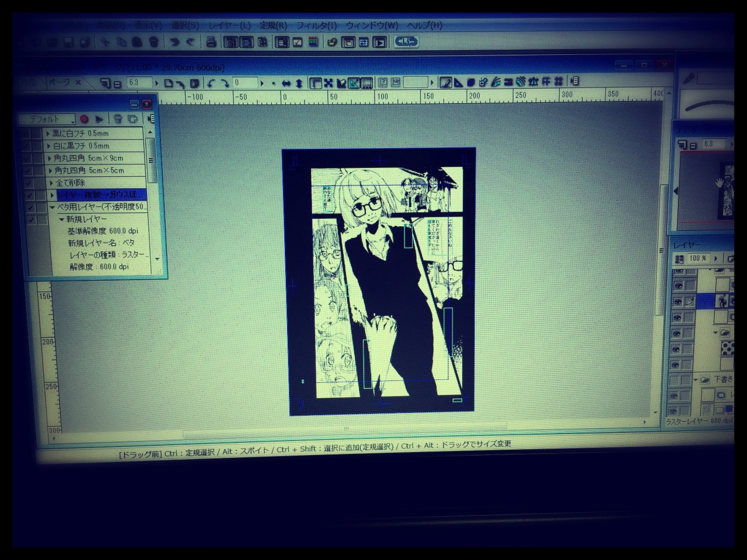Click the four-arrows fit icon in view toolbar

pyautogui.click(x=328, y=83)
